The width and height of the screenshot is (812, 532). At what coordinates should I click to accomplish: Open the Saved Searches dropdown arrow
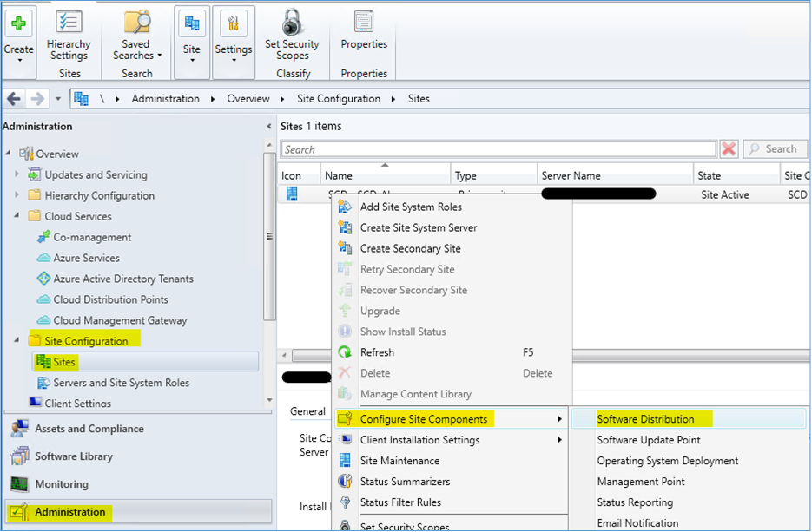(x=160, y=55)
